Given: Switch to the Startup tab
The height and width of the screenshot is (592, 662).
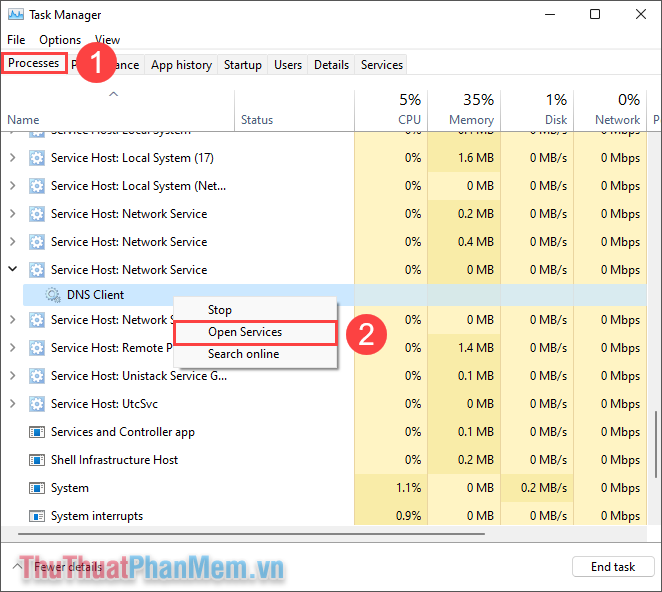Looking at the screenshot, I should pos(243,65).
